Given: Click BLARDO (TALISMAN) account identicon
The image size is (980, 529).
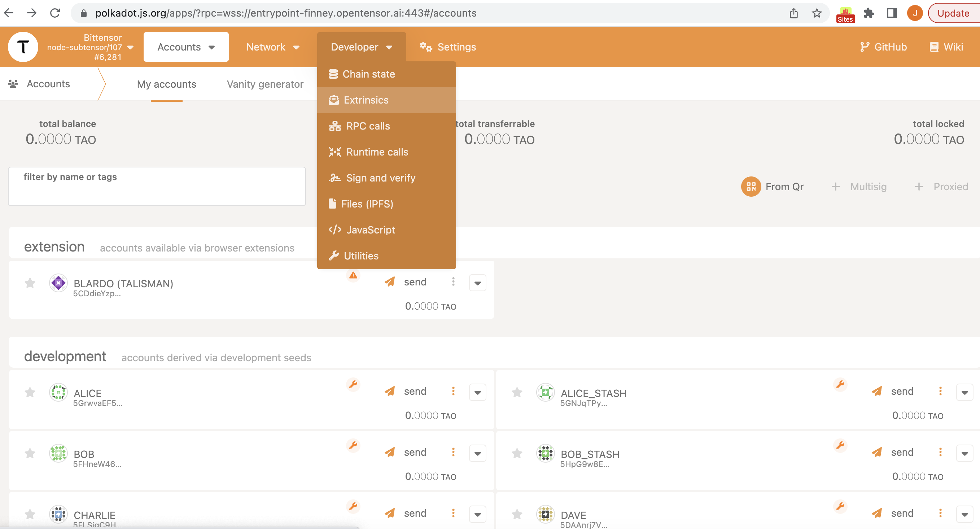Looking at the screenshot, I should click(x=58, y=283).
